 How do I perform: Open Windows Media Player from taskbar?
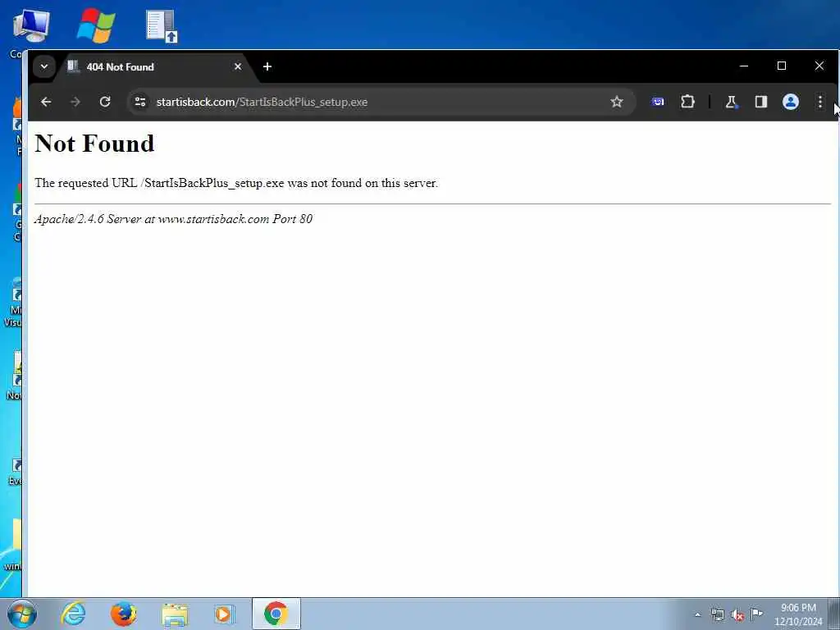click(x=224, y=614)
